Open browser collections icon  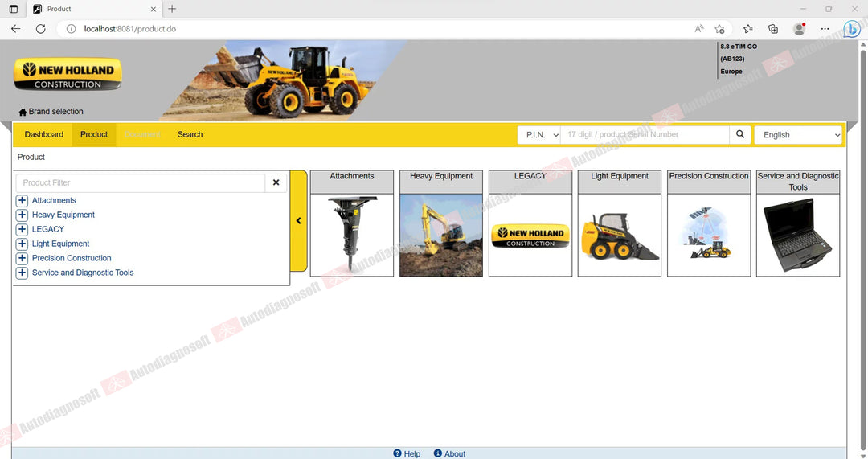773,29
